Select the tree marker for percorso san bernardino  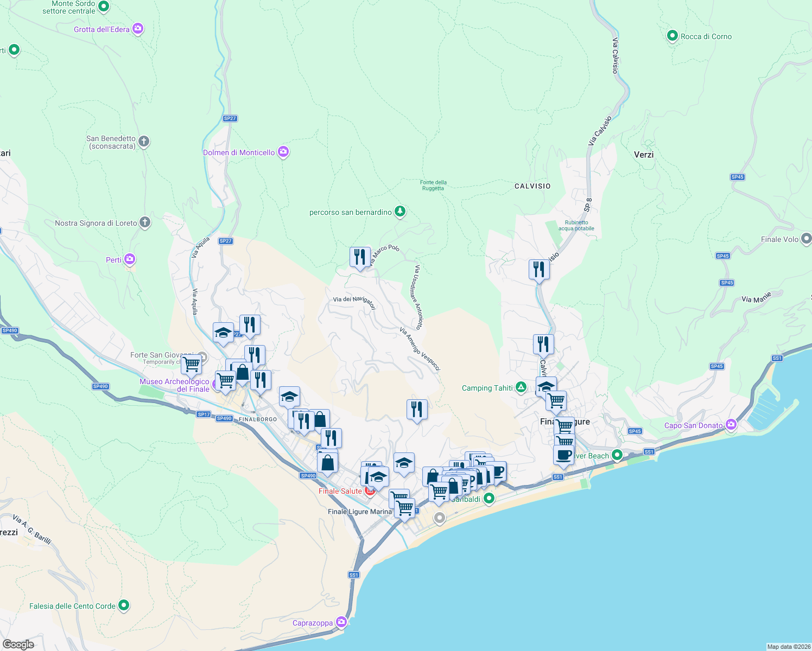tap(400, 212)
